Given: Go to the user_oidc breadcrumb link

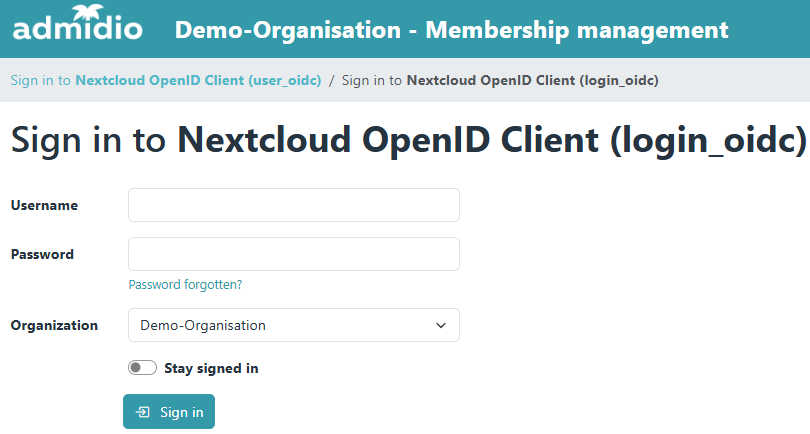Looking at the screenshot, I should pos(165,80).
